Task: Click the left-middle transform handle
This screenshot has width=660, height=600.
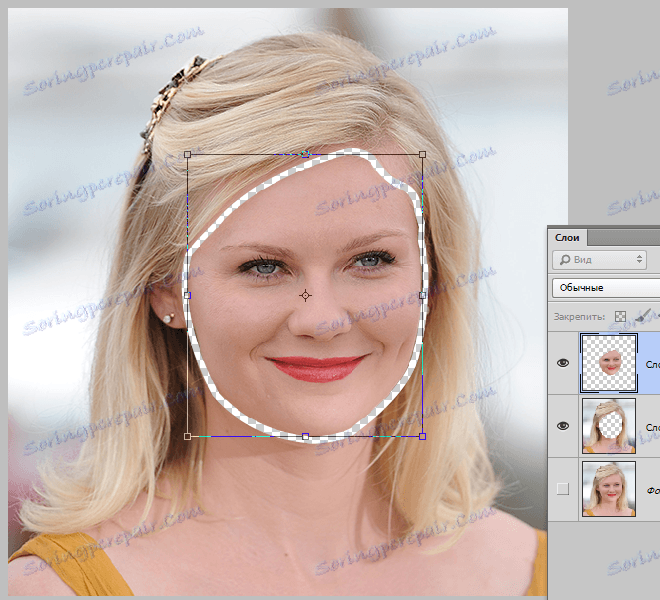Action: pos(188,296)
